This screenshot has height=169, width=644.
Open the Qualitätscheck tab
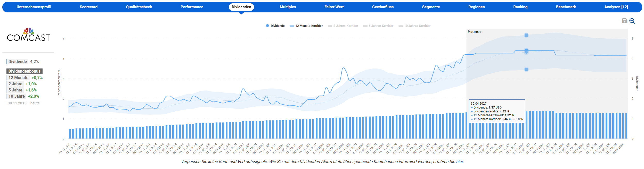pyautogui.click(x=139, y=7)
